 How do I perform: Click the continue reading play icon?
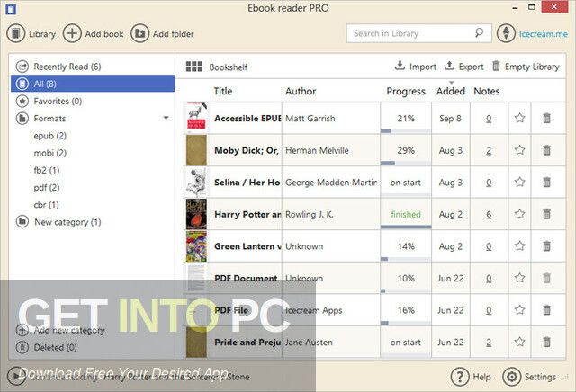16,376
